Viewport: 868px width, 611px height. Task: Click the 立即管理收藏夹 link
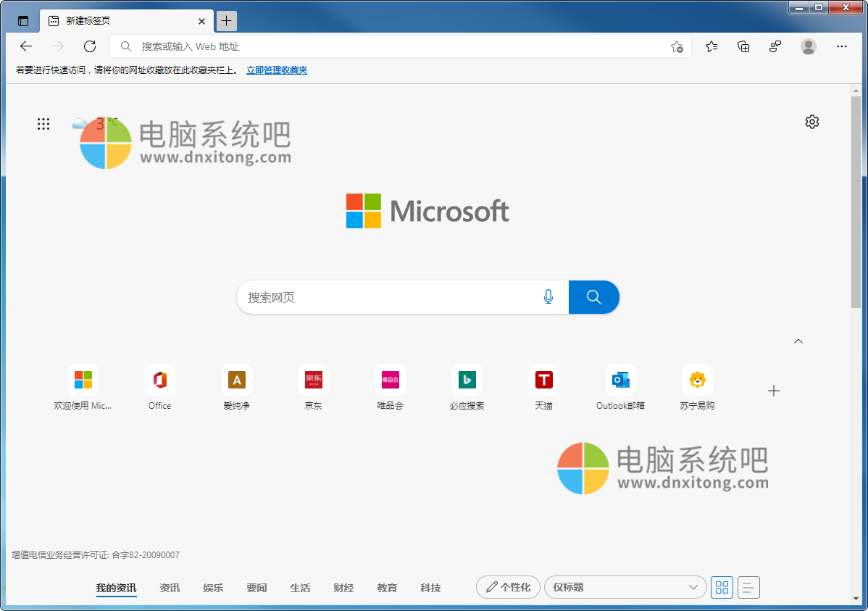coord(277,70)
